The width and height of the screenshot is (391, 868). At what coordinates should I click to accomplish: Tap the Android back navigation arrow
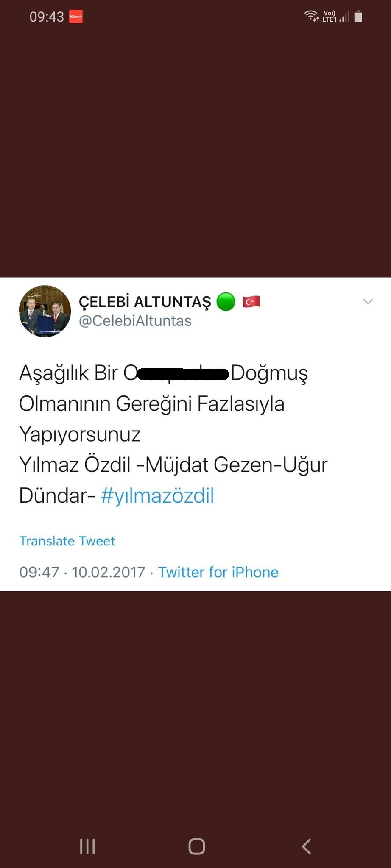click(306, 846)
